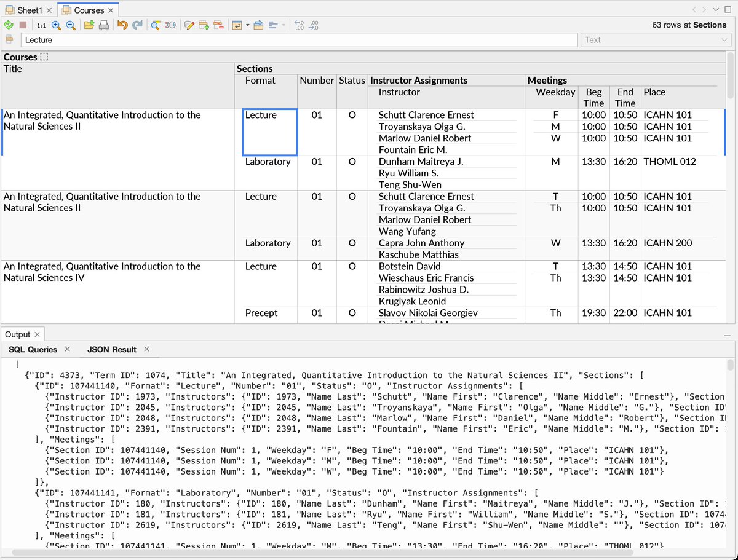This screenshot has width=738, height=560.
Task: Click the delete row icon
Action: click(x=218, y=25)
